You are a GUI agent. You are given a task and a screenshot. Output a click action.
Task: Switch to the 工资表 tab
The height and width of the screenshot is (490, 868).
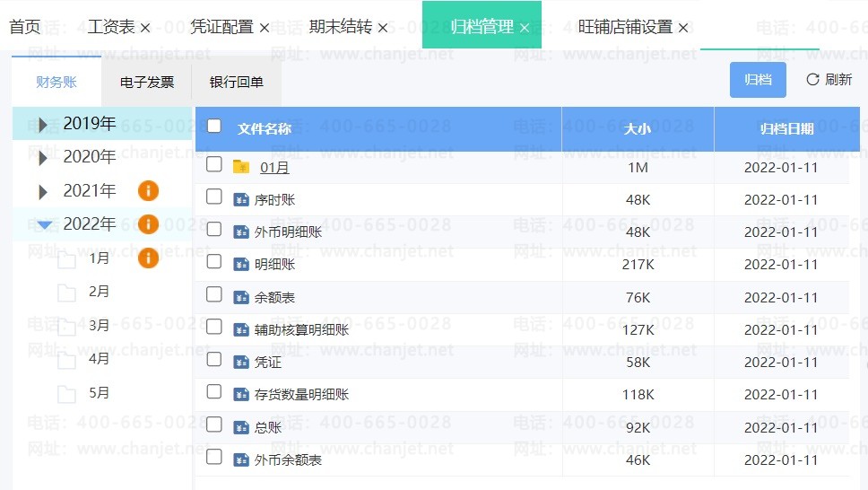tap(110, 27)
